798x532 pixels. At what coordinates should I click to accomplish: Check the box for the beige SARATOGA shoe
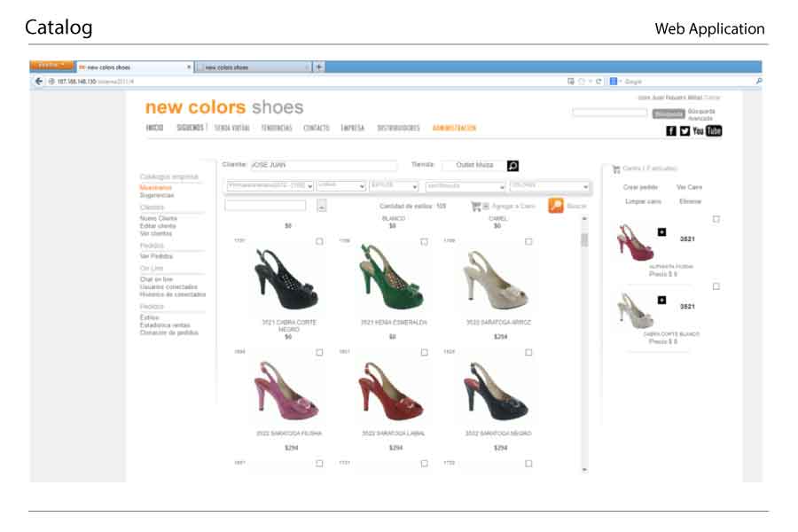(x=528, y=241)
